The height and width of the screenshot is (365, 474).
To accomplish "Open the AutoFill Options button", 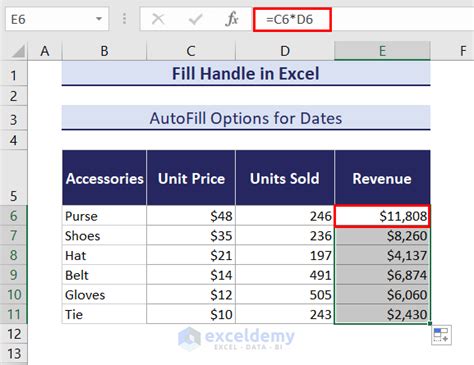I will coord(441,335).
